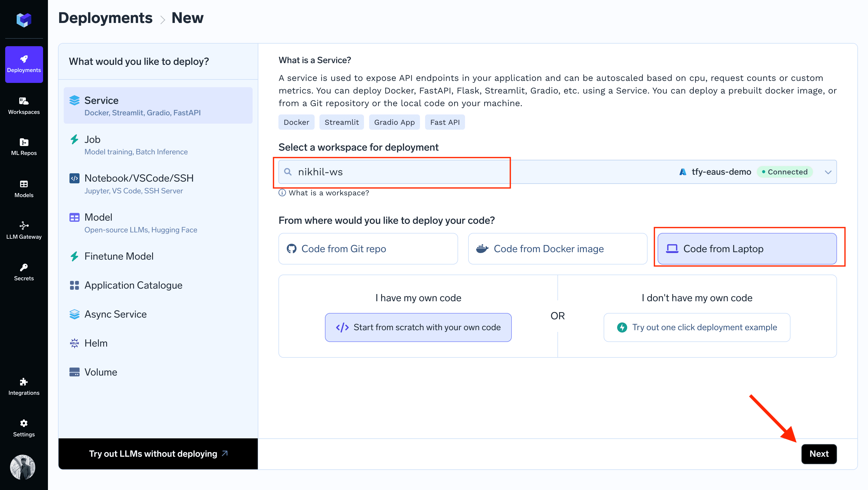Select Model deployment type
The image size is (868, 490).
(158, 223)
